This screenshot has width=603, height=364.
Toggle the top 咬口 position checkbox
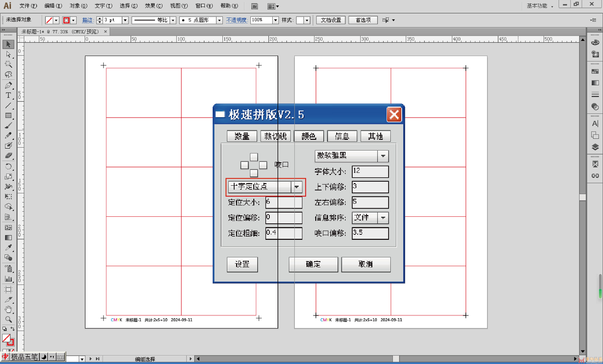(x=254, y=157)
